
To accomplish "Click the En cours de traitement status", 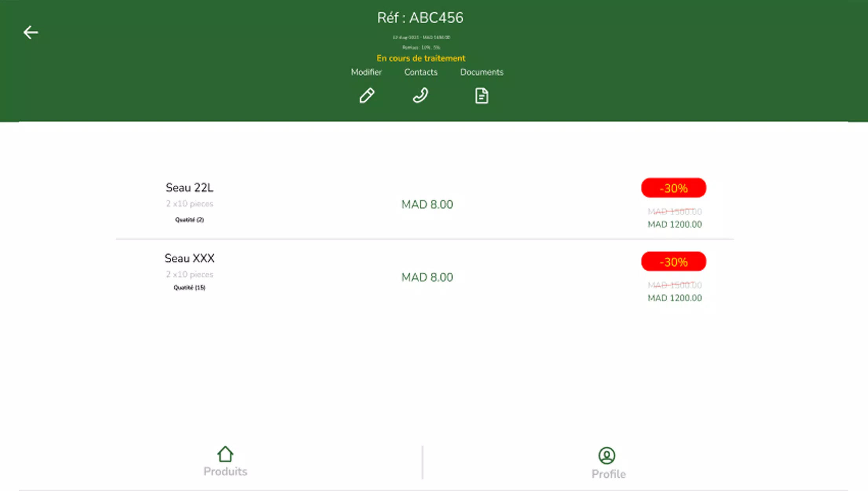I will (x=421, y=58).
